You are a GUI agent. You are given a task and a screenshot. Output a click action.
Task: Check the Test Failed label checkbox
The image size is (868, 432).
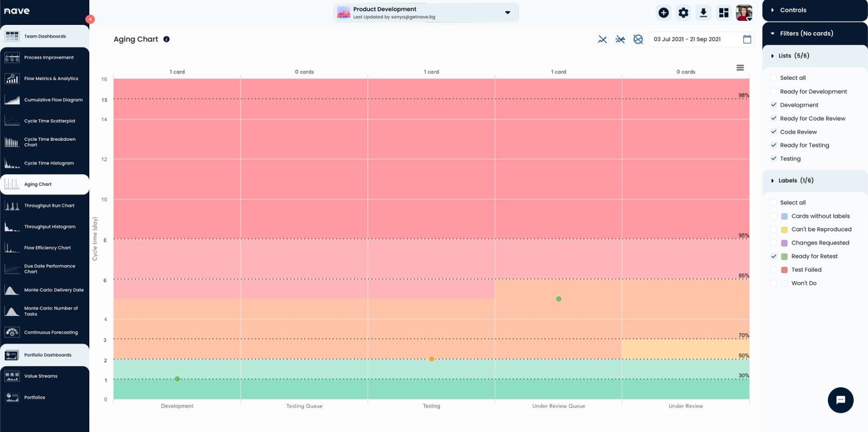[774, 270]
